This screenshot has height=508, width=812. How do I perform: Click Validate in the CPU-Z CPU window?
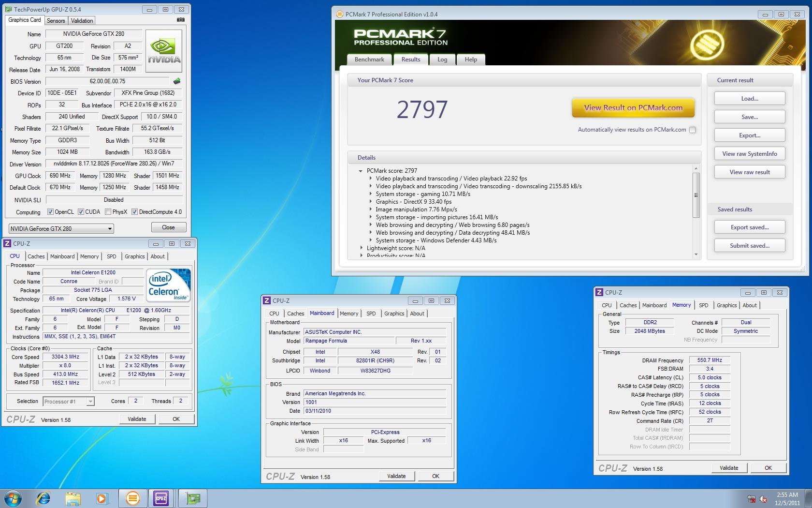(x=137, y=419)
